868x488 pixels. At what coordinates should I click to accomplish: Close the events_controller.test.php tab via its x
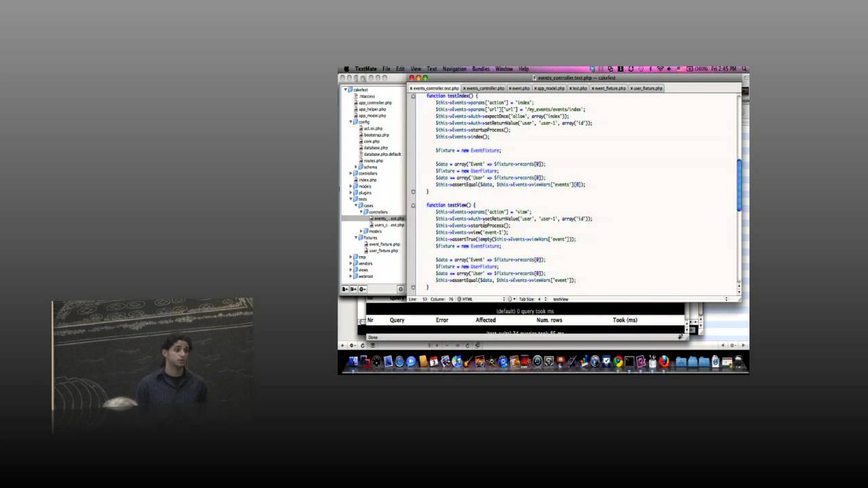click(412, 88)
